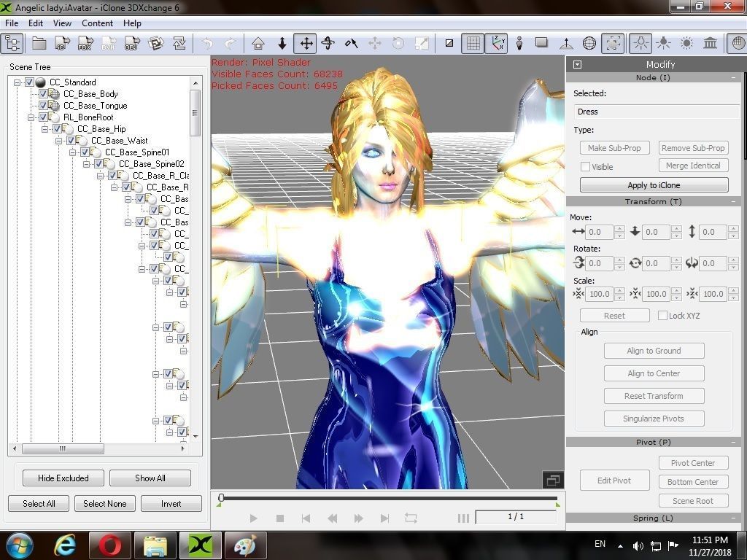Click the undo arrow icon
This screenshot has width=747, height=560.
[x=207, y=43]
